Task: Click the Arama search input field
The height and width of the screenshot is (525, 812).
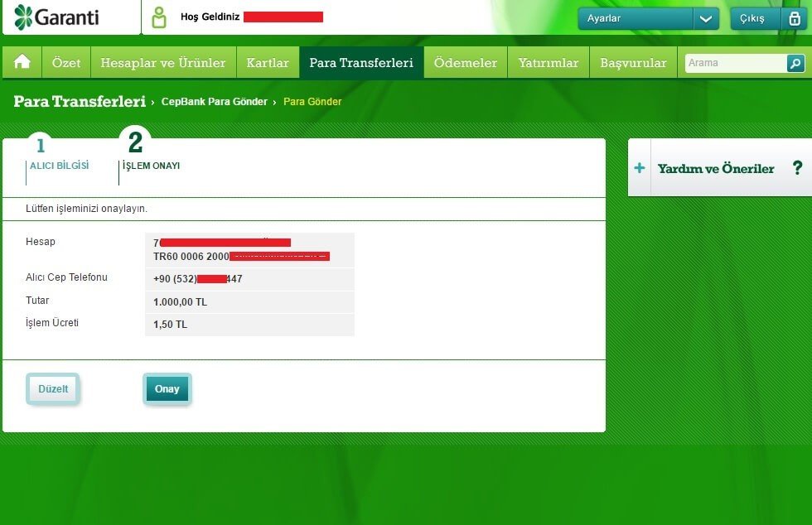Action: pos(733,63)
